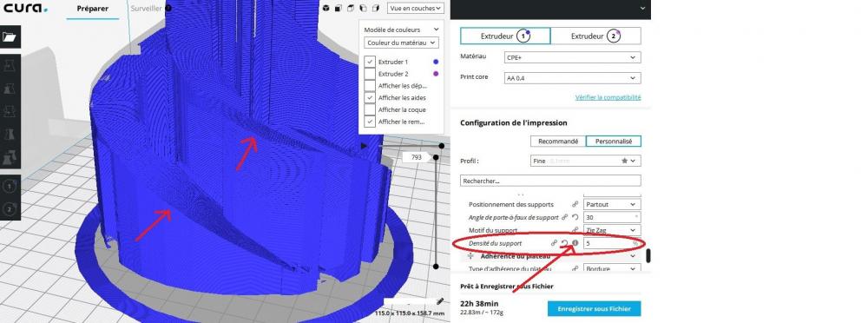Image resolution: width=868 pixels, height=323 pixels.
Task: Open the Matériau CPE+ dropdown
Action: pos(572,57)
